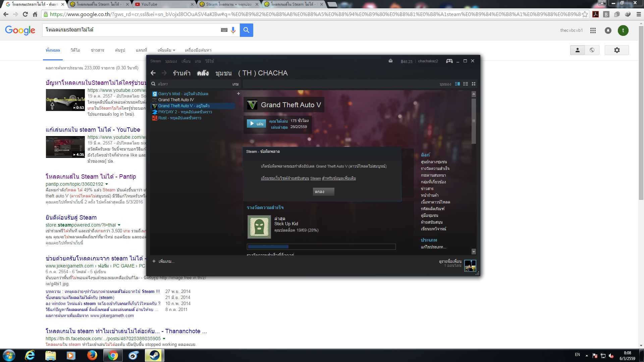644x362 pixels.
Task: Click เพิ่มเกม (Add a game) button
Action: 163,261
